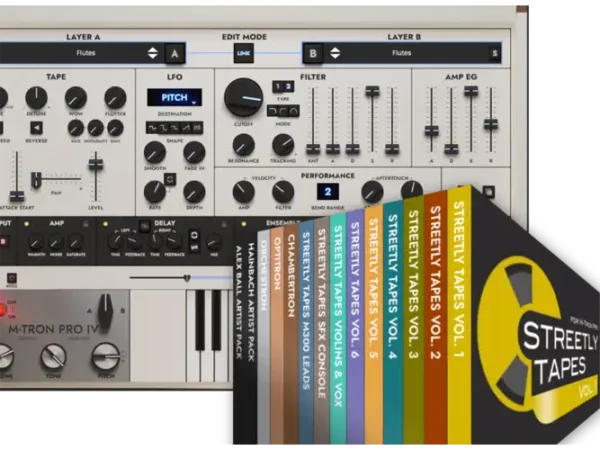
Task: Adjust the Tape Wow knob
Action: click(x=76, y=98)
